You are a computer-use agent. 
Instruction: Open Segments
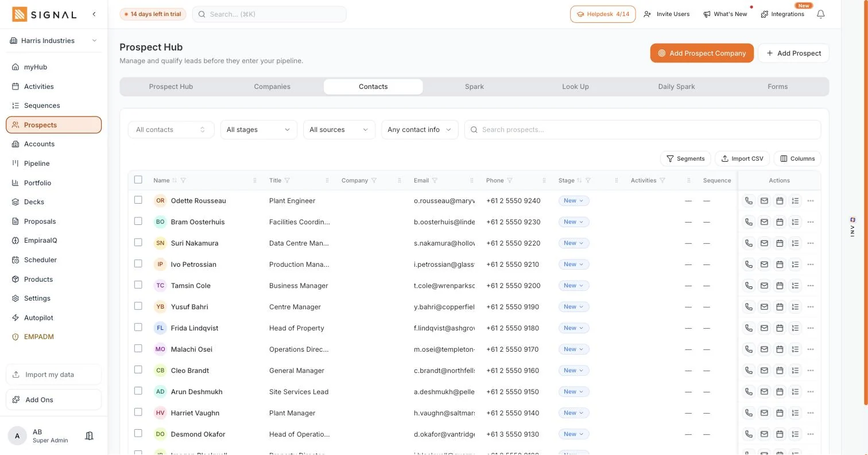coord(685,159)
